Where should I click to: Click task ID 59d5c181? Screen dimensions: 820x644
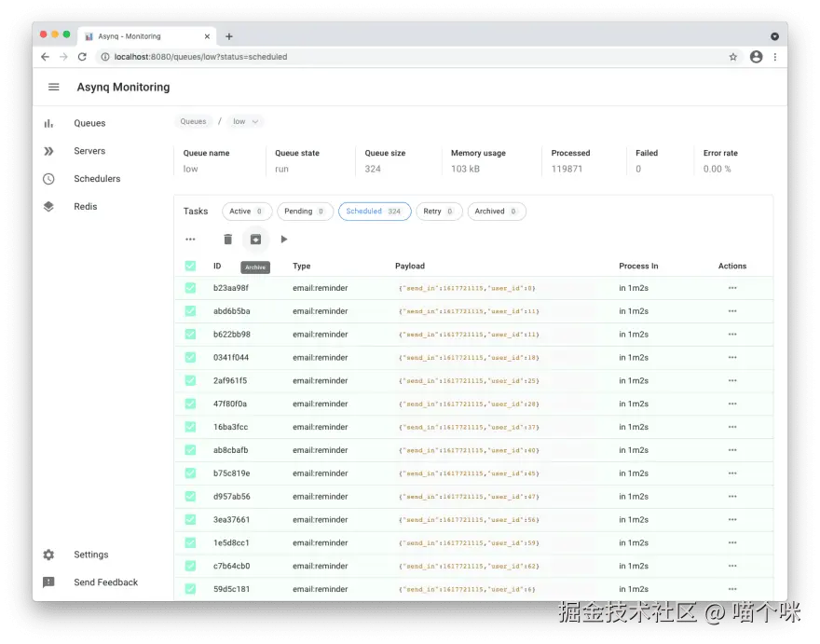click(x=231, y=589)
